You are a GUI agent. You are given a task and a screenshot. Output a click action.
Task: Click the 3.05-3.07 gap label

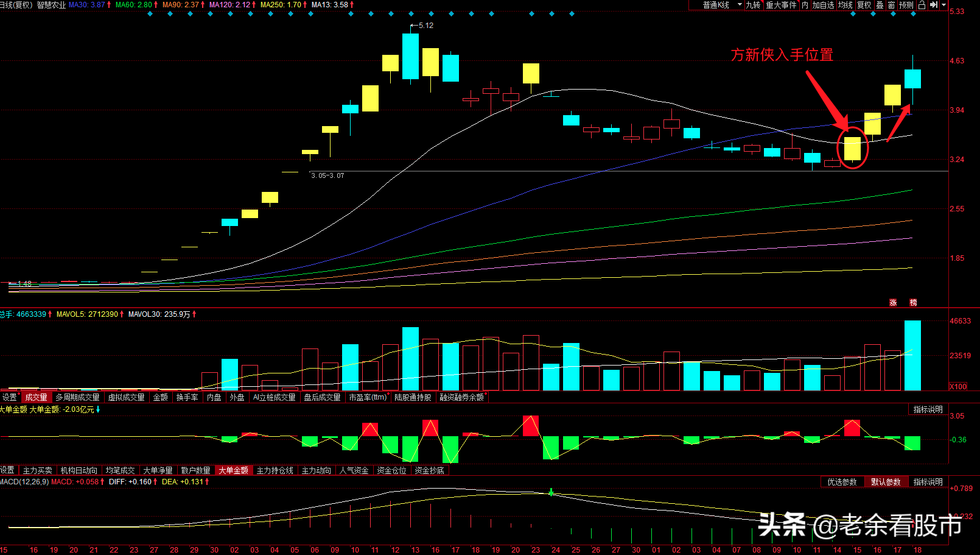click(327, 175)
